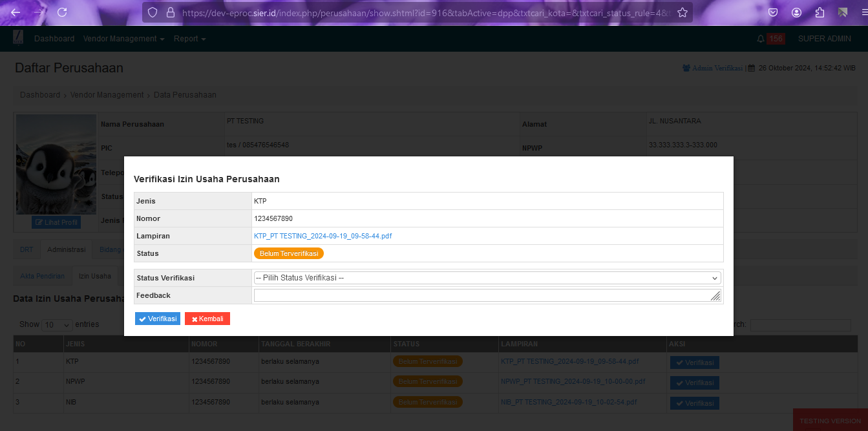Reload the page with the refresh icon
This screenshot has width=868, height=431.
(x=62, y=12)
